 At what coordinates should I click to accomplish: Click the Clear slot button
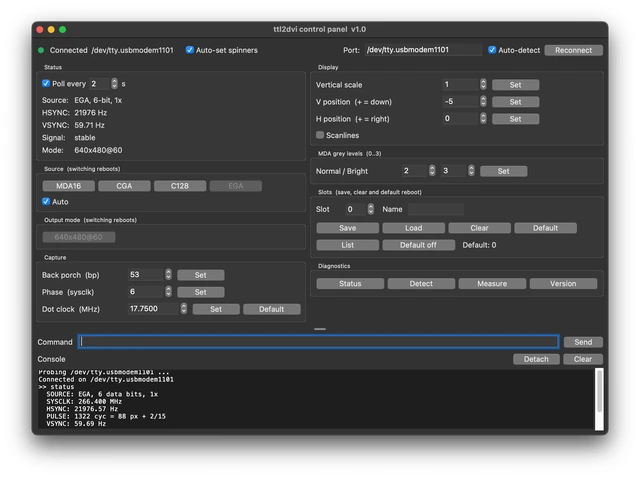(480, 228)
